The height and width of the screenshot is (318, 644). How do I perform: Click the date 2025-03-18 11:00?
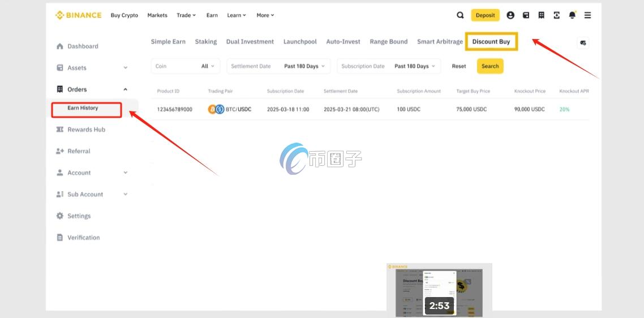[x=288, y=109]
